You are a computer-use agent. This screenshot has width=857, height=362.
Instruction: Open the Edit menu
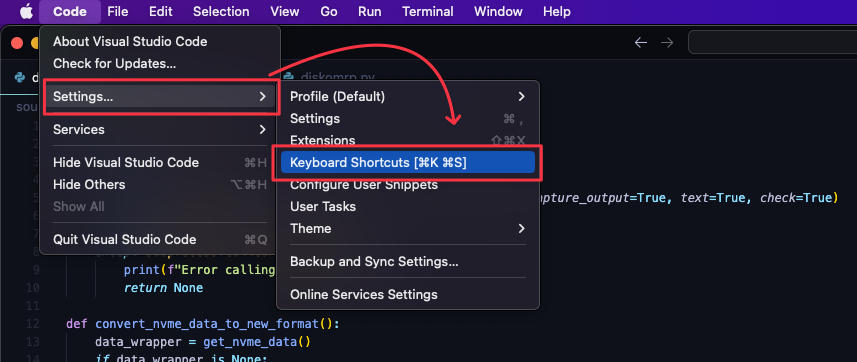pyautogui.click(x=161, y=11)
